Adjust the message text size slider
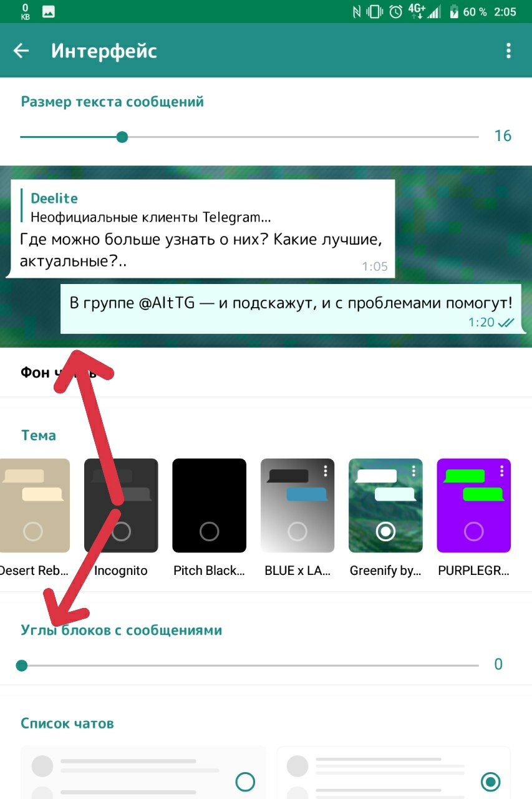Viewport: 532px width, 799px height. (x=249, y=137)
